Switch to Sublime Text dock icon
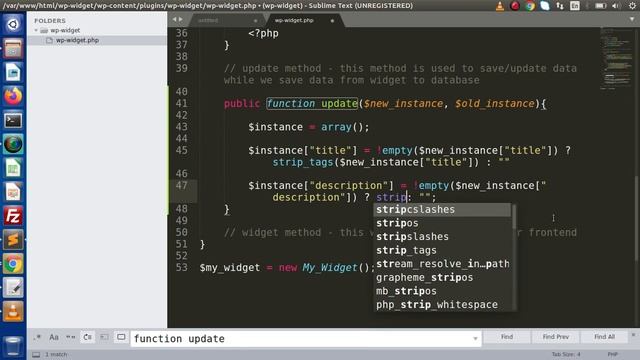Image resolution: width=640 pixels, height=360 pixels. coord(13,240)
